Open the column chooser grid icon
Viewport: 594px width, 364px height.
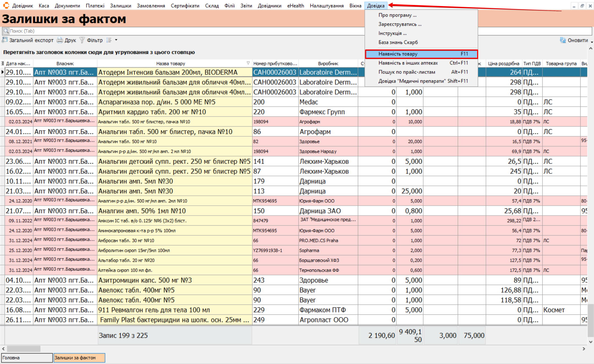point(2,64)
